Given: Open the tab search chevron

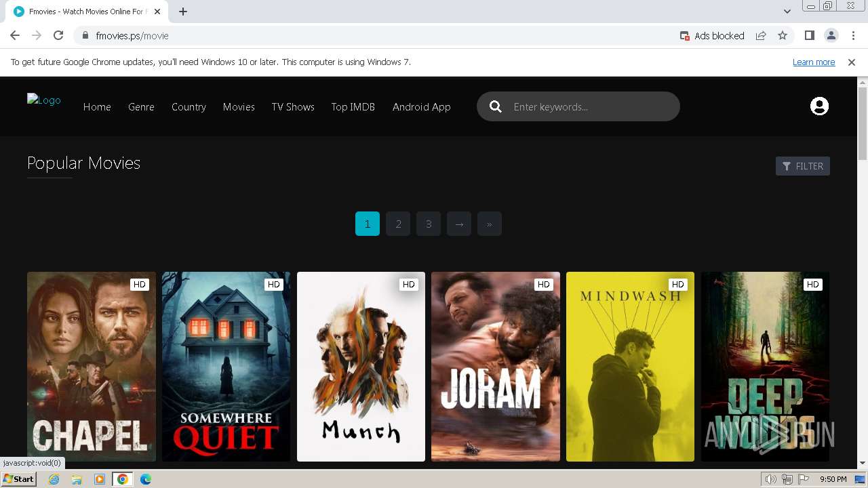Looking at the screenshot, I should click(x=787, y=12).
